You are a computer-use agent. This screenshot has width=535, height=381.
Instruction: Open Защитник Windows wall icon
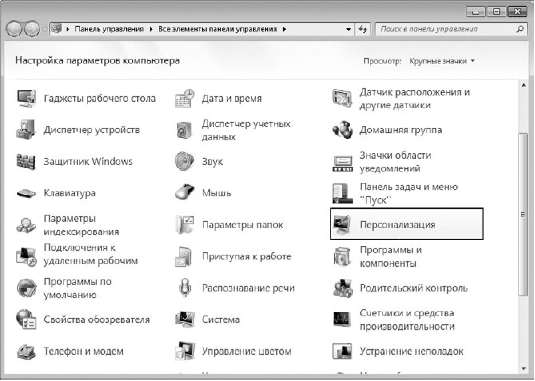(26, 161)
